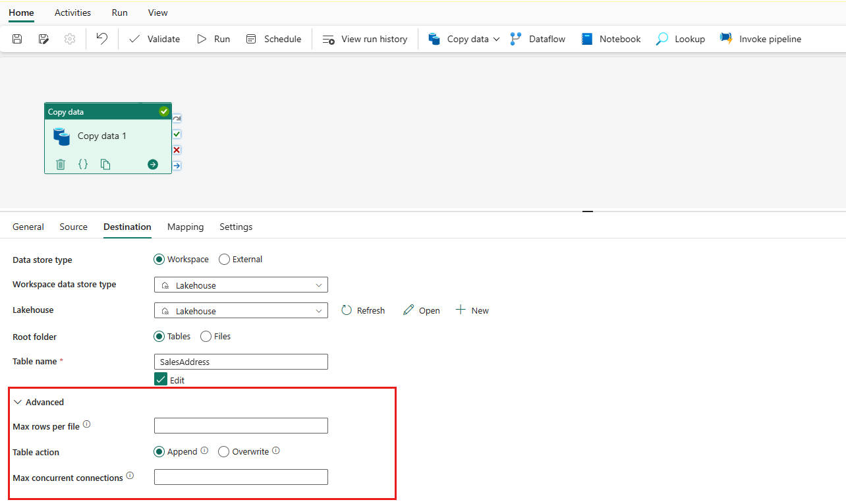Open the Schedule option

coord(273,39)
